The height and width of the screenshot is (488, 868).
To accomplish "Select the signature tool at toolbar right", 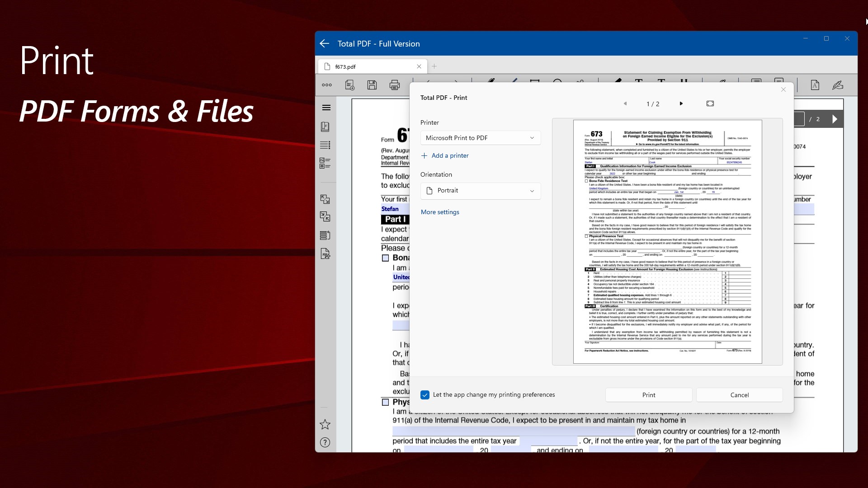I will tap(838, 85).
